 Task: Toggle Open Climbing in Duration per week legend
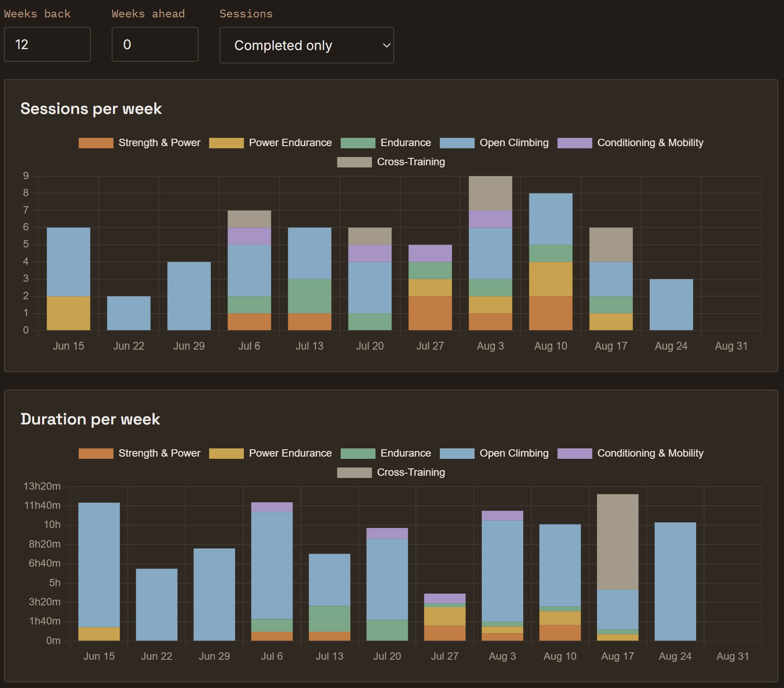tap(494, 454)
